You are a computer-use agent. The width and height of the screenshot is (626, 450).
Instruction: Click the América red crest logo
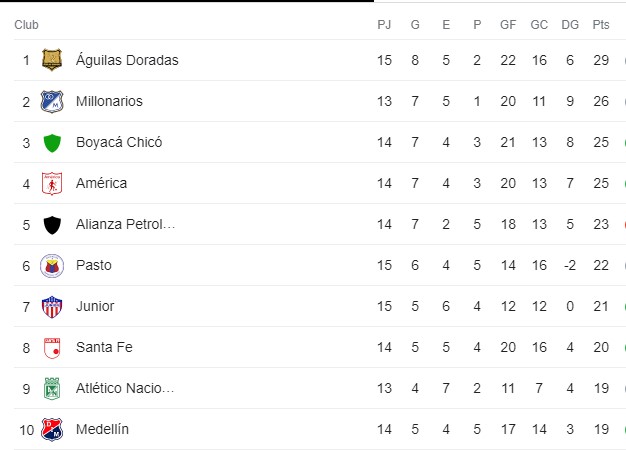[52, 184]
